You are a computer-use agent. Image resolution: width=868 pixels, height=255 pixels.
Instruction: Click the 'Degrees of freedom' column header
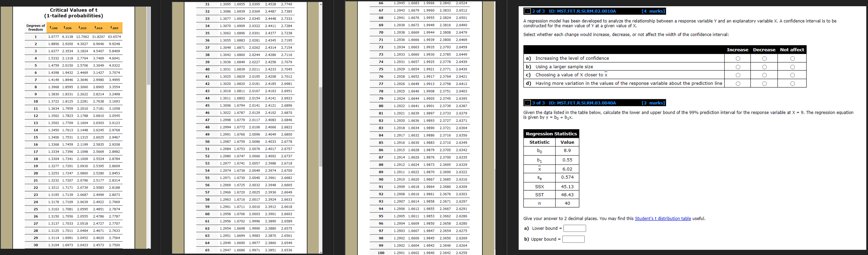[x=36, y=28]
